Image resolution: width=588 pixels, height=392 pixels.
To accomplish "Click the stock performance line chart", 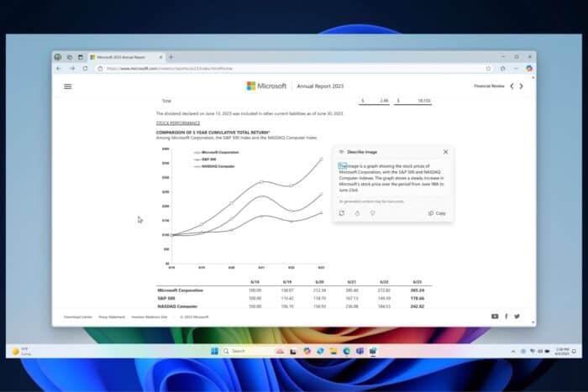I will (x=244, y=208).
